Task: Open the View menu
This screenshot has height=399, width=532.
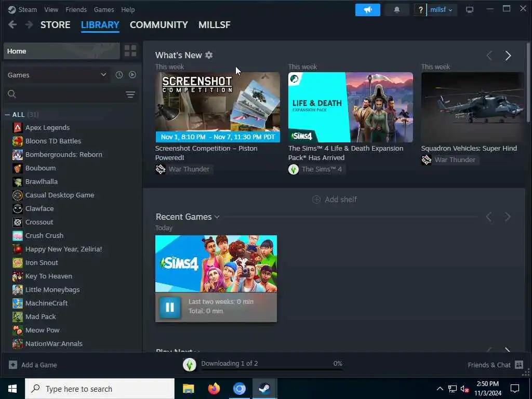Action: pyautogui.click(x=51, y=9)
